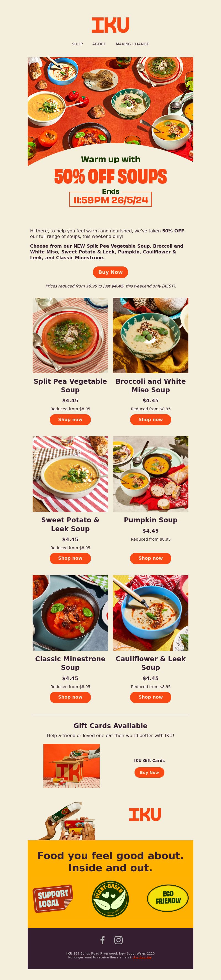221x980 pixels.
Task: Open the SHOP navigation link
Action: [77, 44]
